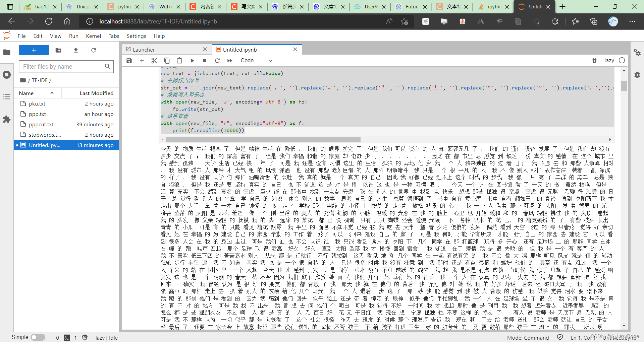The width and height of the screenshot is (644, 342).
Task: Go to the root folder via breadcrumb icon
Action: point(23,80)
